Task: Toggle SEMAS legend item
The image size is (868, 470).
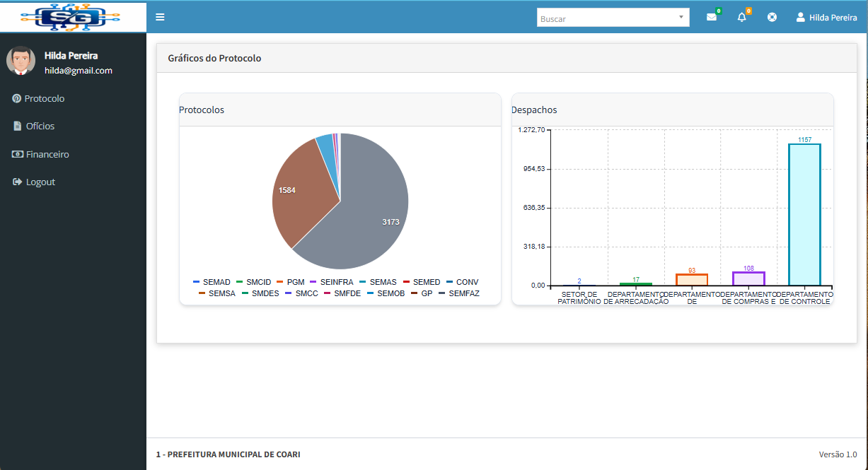Action: tap(378, 282)
